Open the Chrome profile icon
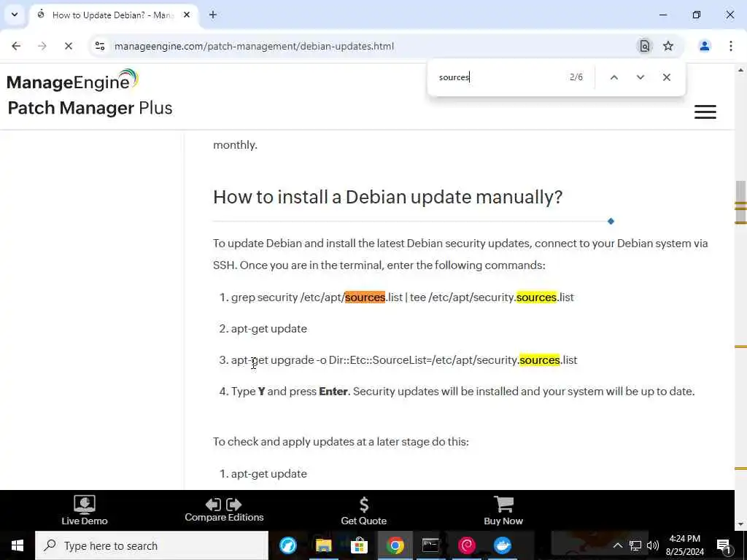Viewport: 747px width, 560px height. 705,46
